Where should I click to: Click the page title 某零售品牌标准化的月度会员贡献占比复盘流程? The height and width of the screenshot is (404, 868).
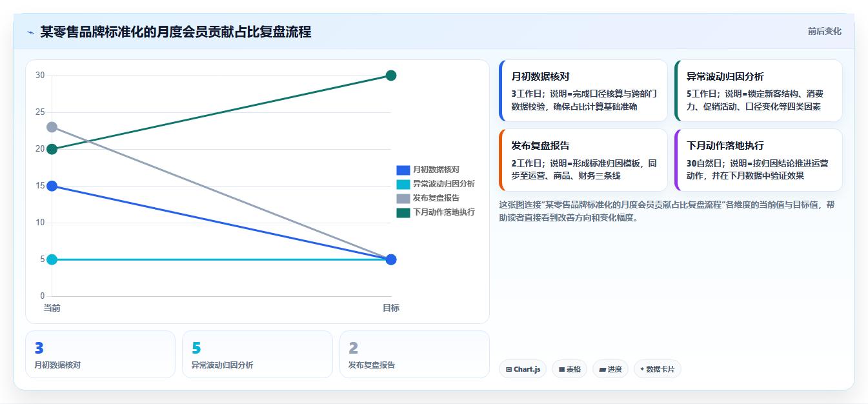point(176,32)
